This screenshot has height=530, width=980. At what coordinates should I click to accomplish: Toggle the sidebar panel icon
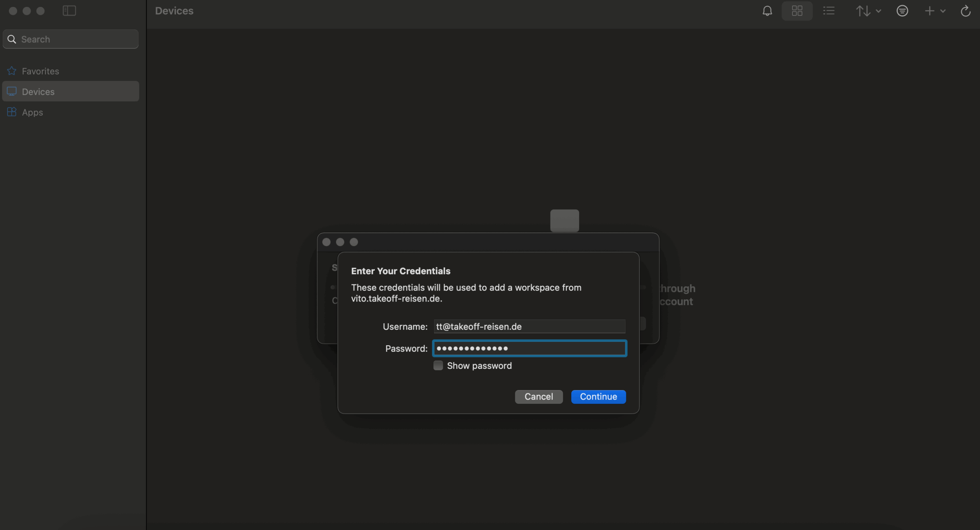(x=69, y=11)
